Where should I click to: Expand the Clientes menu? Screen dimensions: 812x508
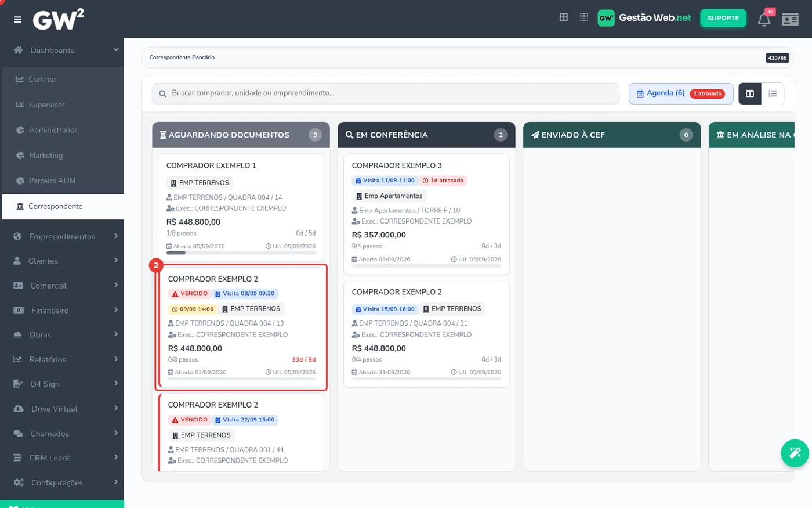pos(62,261)
